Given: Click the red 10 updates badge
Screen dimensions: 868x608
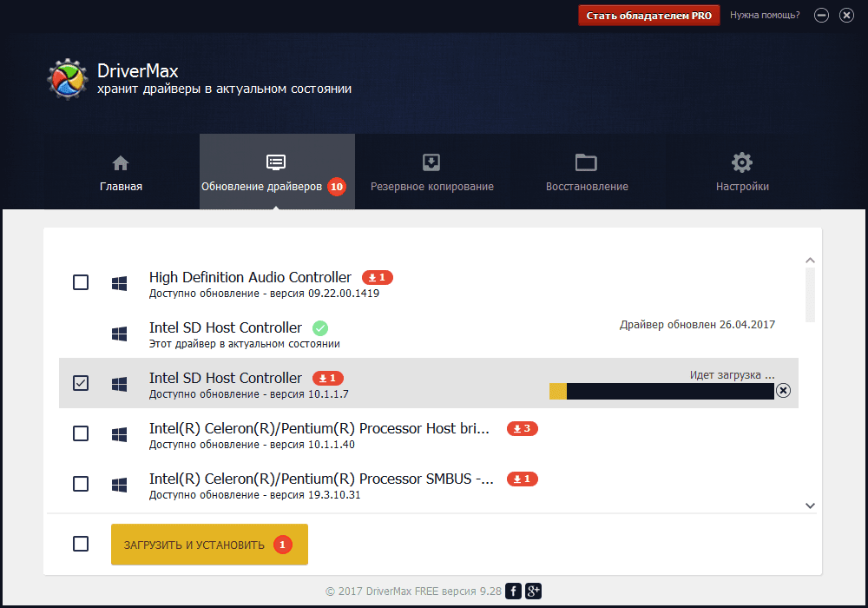Looking at the screenshot, I should pos(337,187).
